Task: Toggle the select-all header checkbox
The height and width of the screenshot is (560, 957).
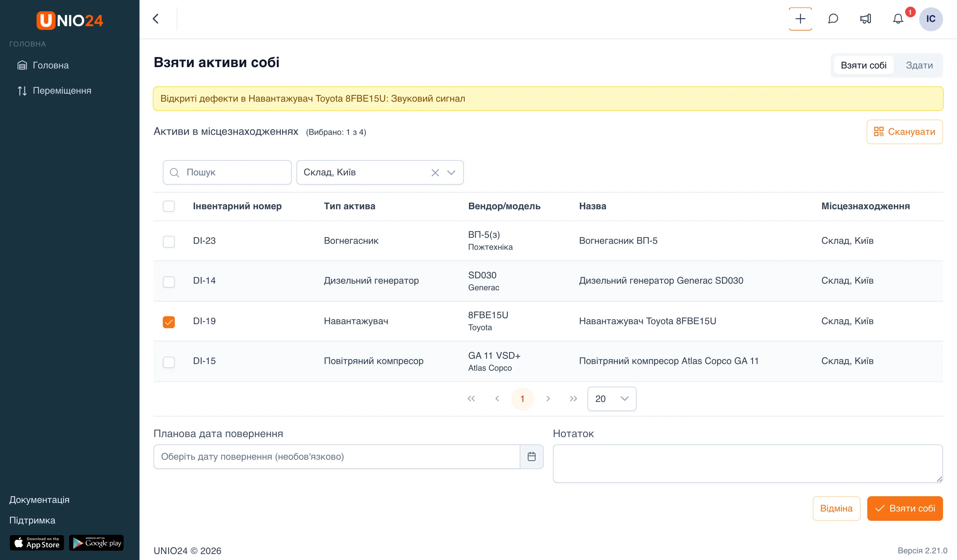Action: pos(168,206)
